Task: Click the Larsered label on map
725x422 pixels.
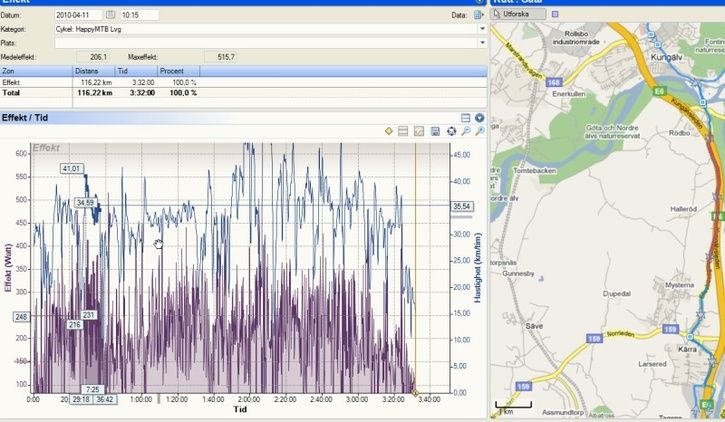Action: 652,364
